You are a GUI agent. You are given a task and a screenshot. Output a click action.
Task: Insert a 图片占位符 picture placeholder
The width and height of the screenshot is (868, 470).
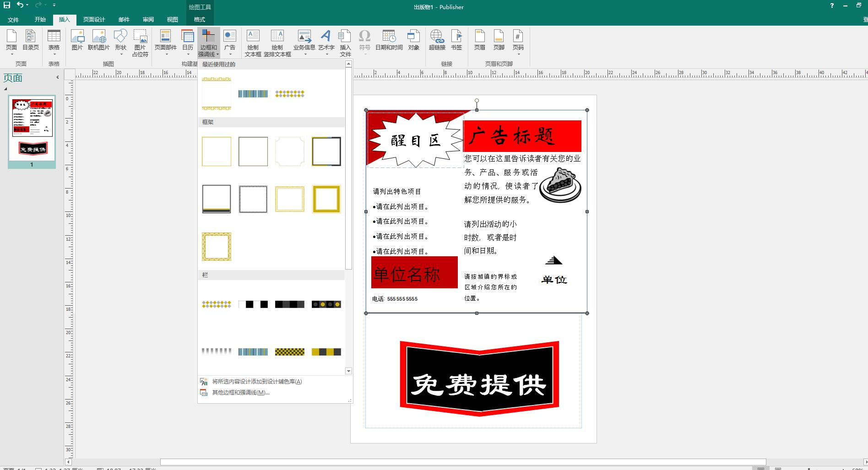pyautogui.click(x=140, y=41)
